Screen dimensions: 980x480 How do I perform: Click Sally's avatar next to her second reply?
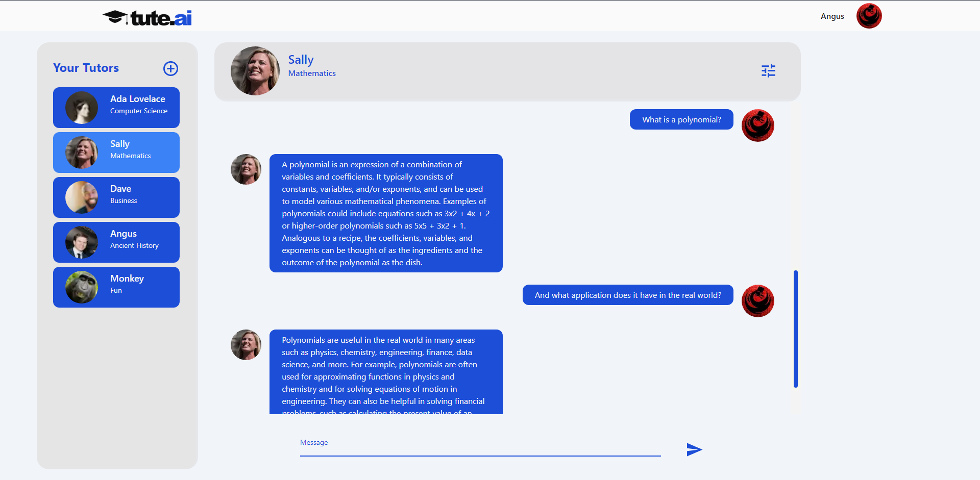246,344
